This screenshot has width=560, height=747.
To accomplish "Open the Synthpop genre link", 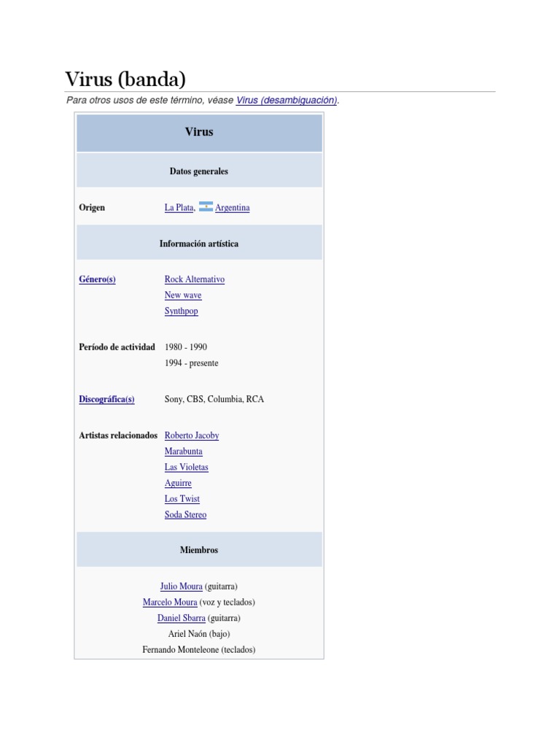I will (182, 311).
